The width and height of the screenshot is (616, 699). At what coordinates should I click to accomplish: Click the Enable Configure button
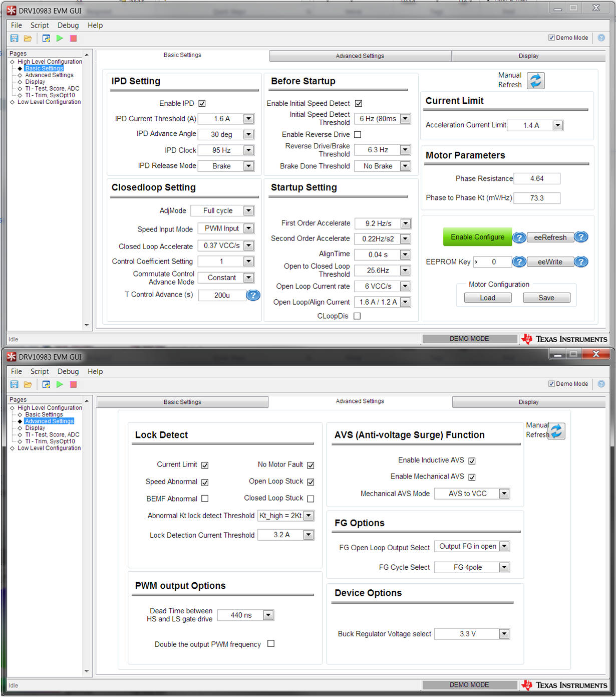coord(477,237)
